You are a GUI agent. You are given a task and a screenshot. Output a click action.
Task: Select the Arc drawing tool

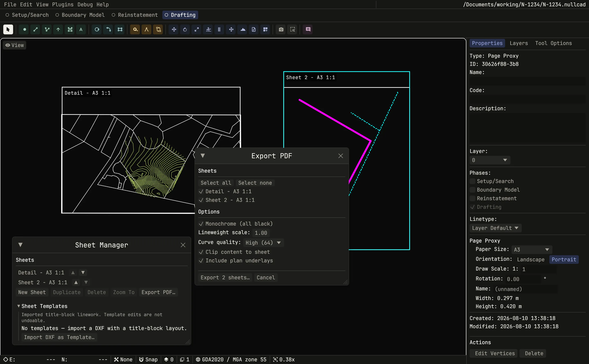coord(108,29)
